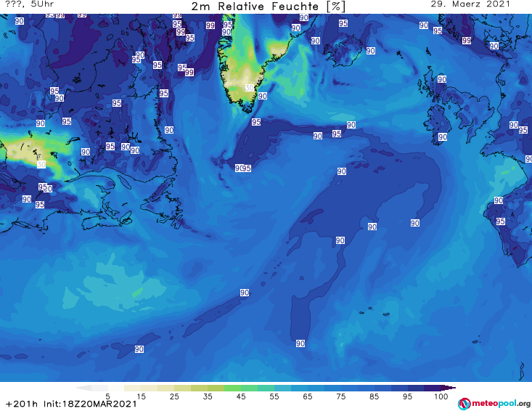
Task: Click the dark purple arrow ending the legend
Action: point(449,388)
